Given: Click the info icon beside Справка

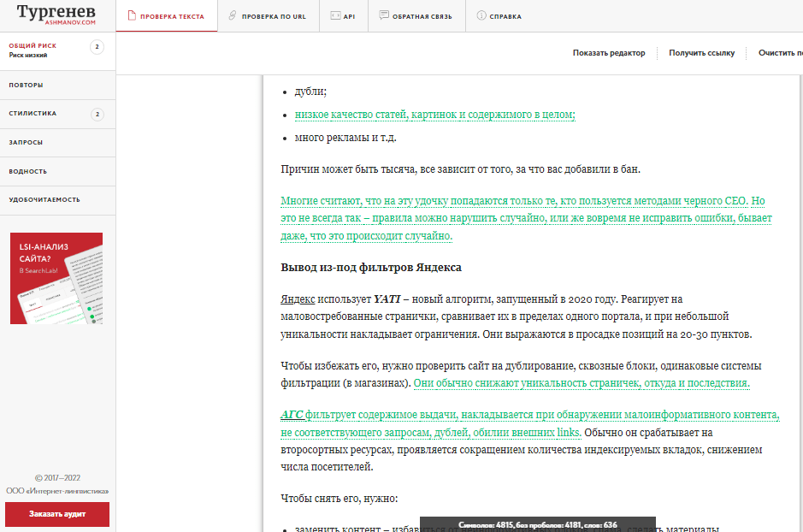Looking at the screenshot, I should 481,15.
